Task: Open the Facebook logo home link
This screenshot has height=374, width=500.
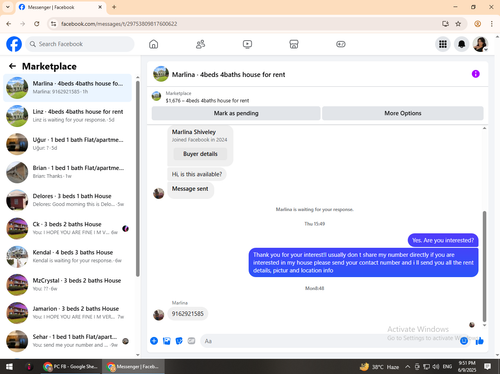Action: pos(14,44)
